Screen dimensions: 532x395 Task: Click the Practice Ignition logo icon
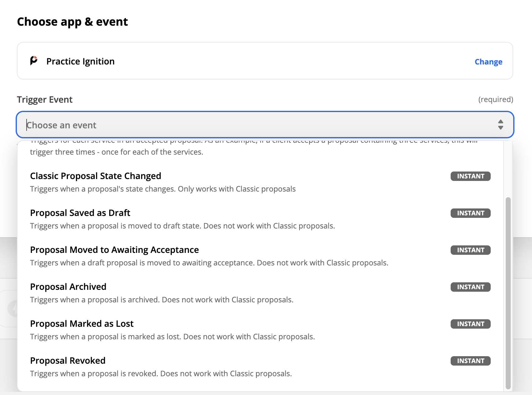click(x=34, y=61)
